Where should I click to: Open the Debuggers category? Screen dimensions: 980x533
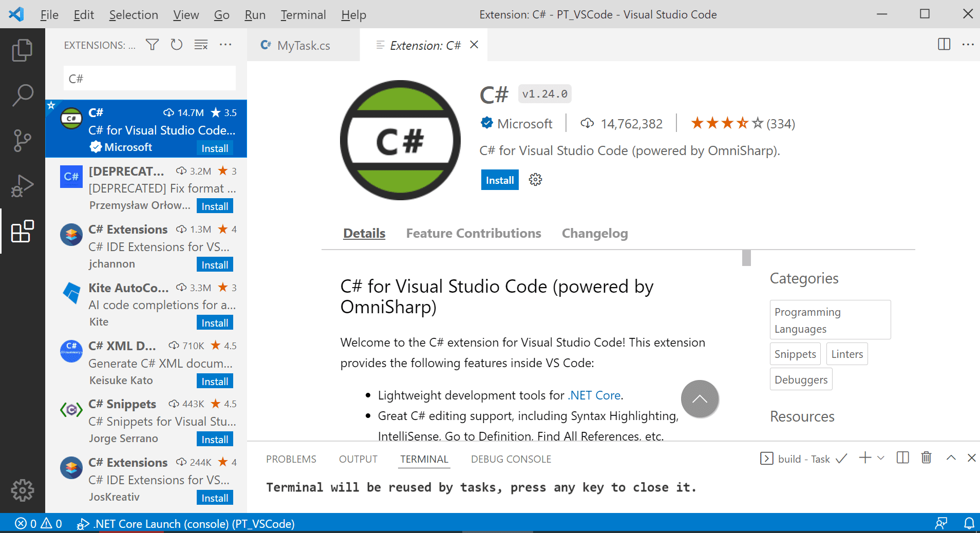click(x=801, y=379)
